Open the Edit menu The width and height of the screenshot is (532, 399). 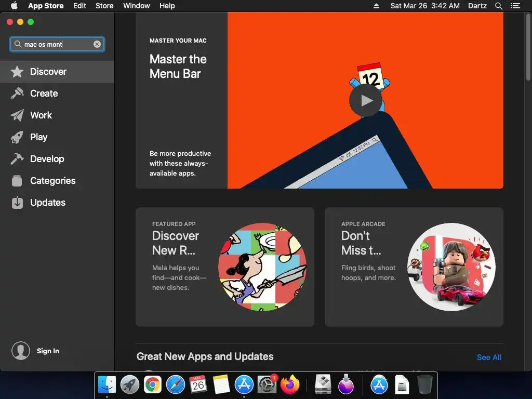coord(79,6)
